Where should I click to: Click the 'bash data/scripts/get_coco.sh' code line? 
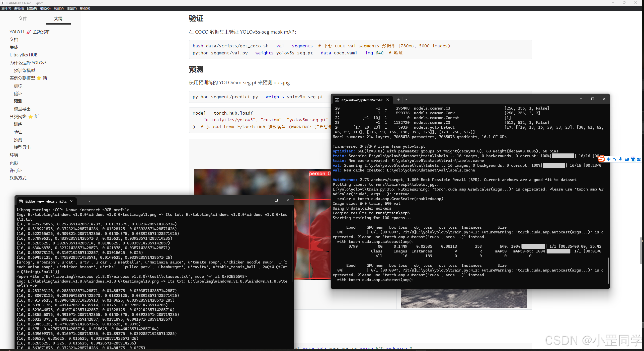321,46
